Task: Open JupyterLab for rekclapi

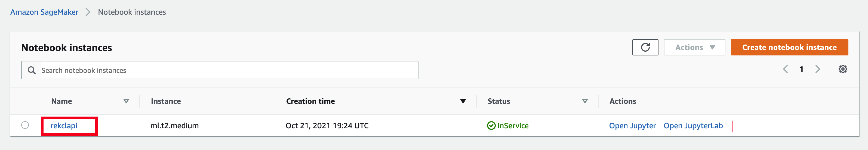Action: point(693,126)
